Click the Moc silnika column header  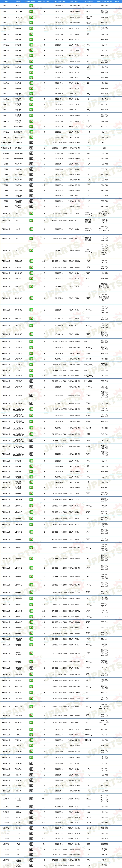74,2
